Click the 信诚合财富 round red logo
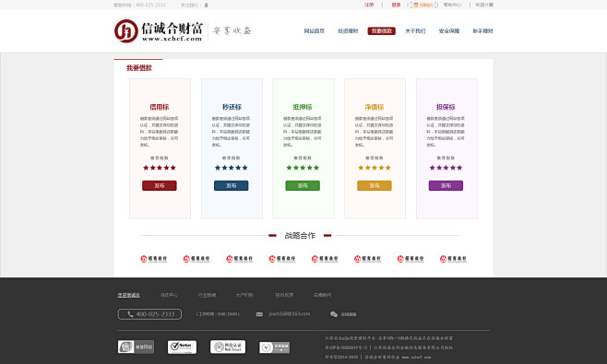This screenshot has width=607, height=364. click(x=125, y=31)
